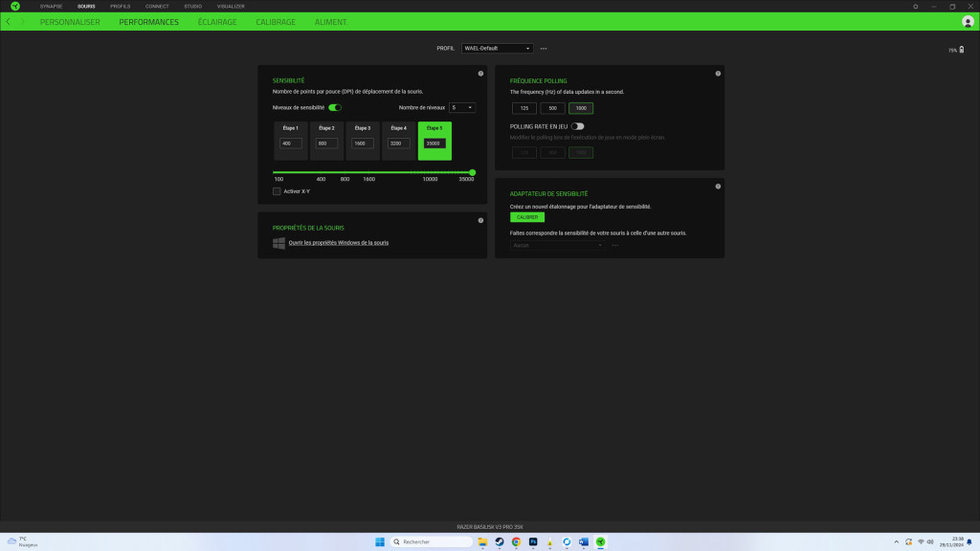The width and height of the screenshot is (980, 551).
Task: Go back with the left arrow
Action: (x=8, y=22)
